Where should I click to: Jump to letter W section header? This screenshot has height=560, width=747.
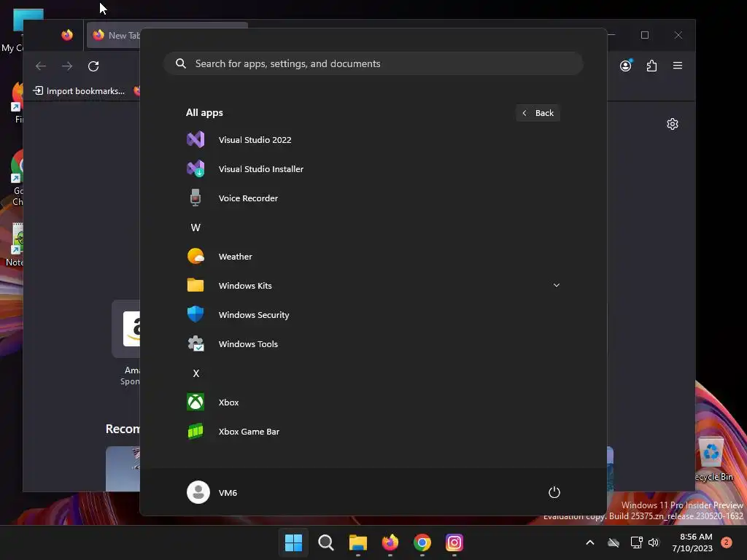(196, 227)
